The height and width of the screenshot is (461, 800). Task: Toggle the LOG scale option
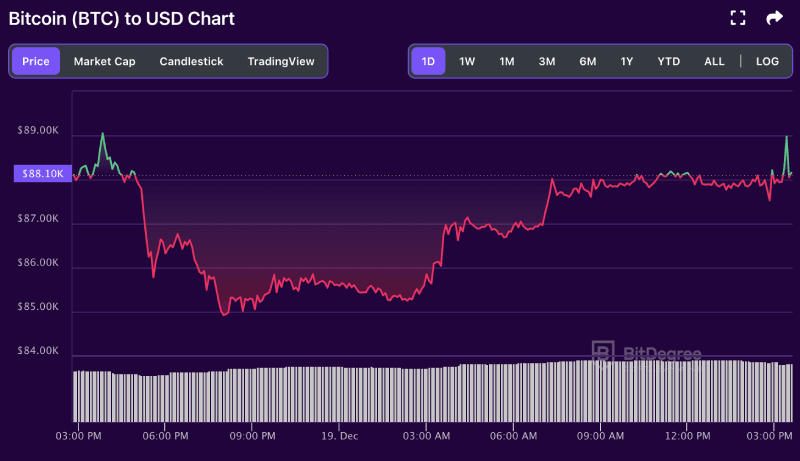pyautogui.click(x=767, y=61)
